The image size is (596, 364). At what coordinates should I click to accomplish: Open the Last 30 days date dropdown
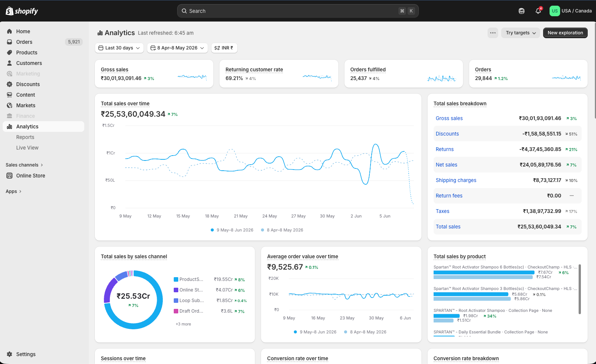click(119, 48)
